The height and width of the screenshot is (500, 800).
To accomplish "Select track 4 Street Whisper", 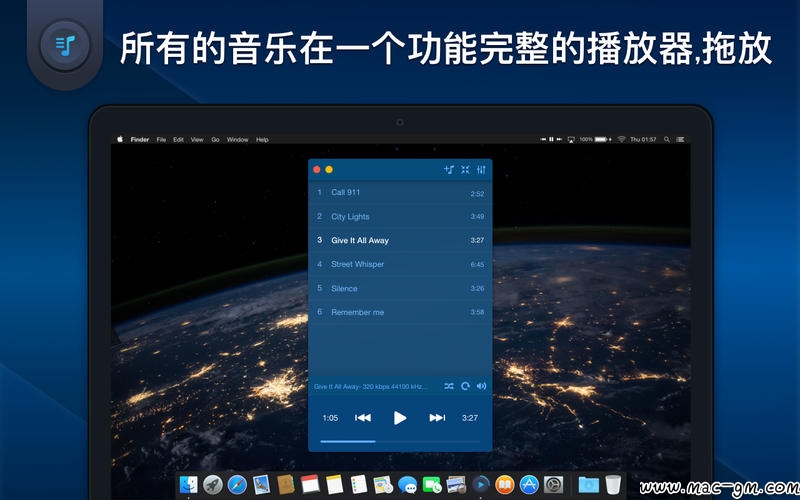I will click(x=400, y=264).
